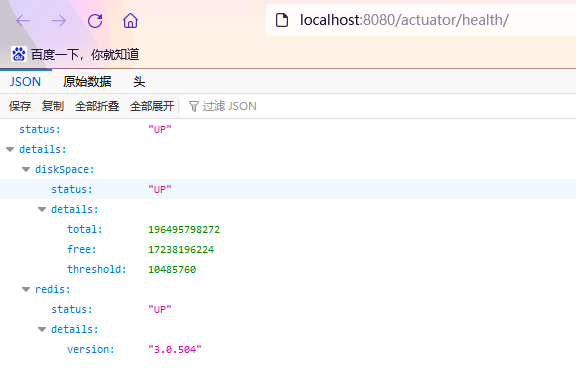Click the diskSpace key label
This screenshot has width=576, height=369.
coord(65,169)
